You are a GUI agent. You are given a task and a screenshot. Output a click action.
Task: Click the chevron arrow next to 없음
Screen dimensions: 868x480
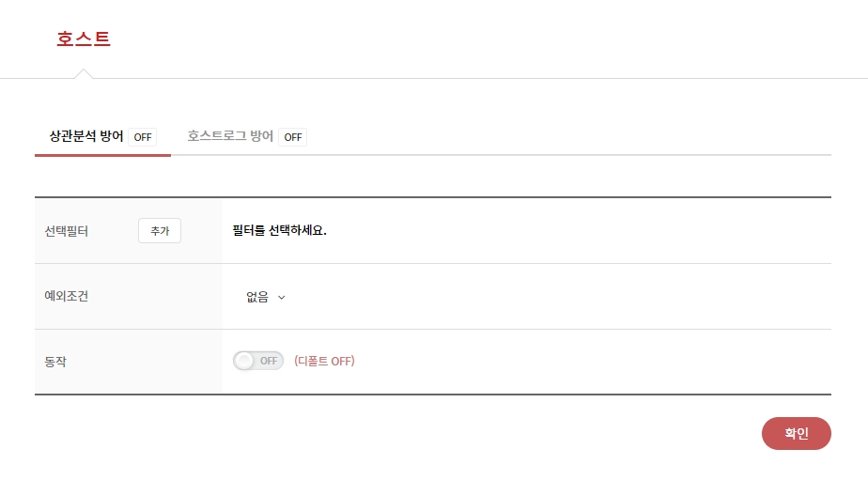click(282, 298)
